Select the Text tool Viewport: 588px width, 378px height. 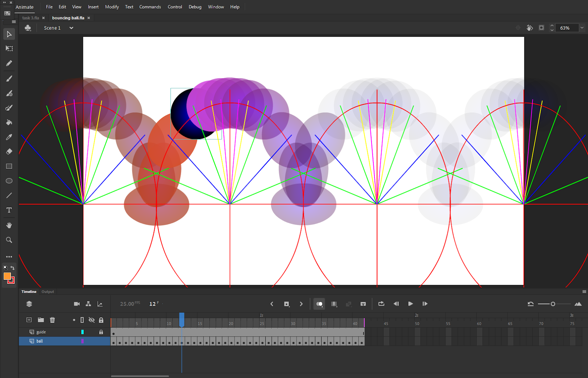9,210
